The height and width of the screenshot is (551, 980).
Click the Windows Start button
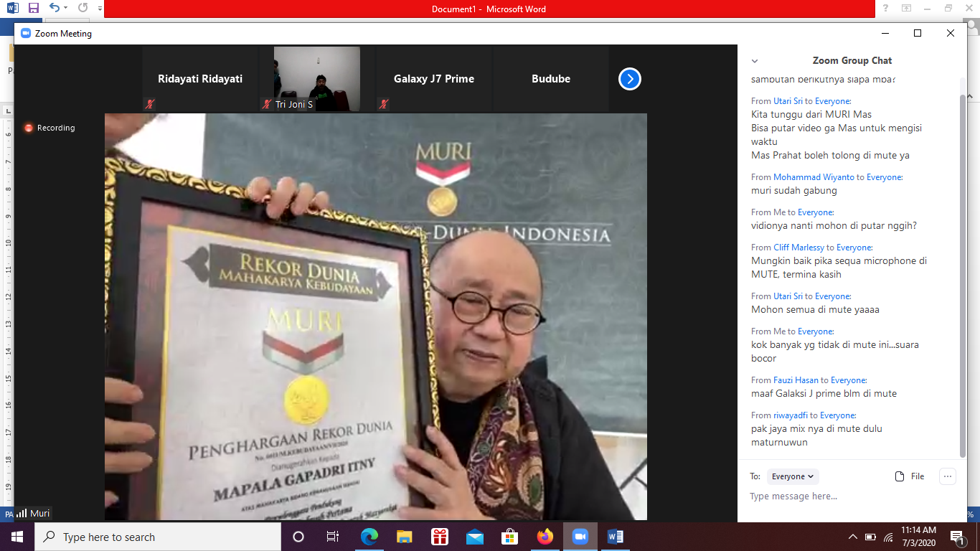[x=17, y=537]
